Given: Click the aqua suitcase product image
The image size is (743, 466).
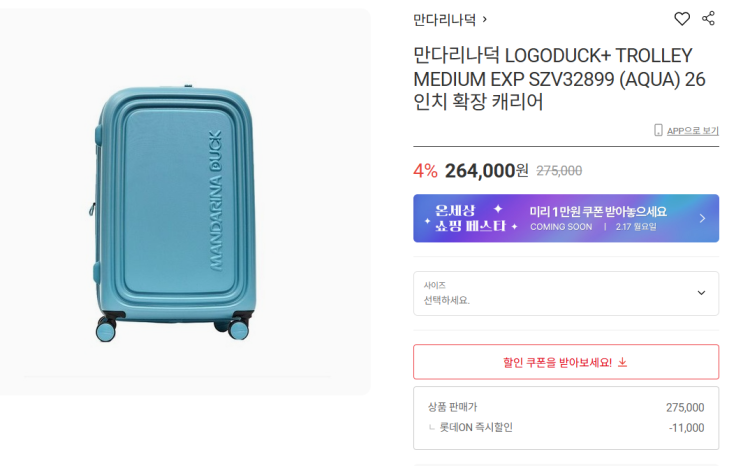Looking at the screenshot, I should [170, 205].
